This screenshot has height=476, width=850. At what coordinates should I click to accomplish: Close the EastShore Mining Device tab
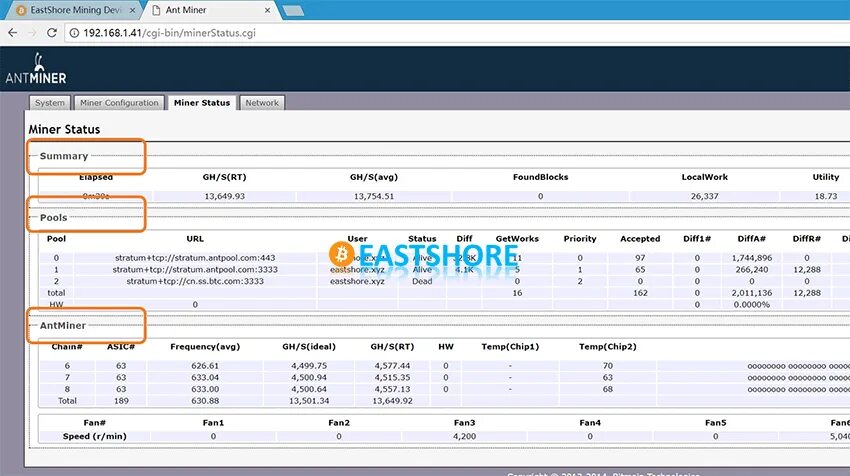click(132, 10)
